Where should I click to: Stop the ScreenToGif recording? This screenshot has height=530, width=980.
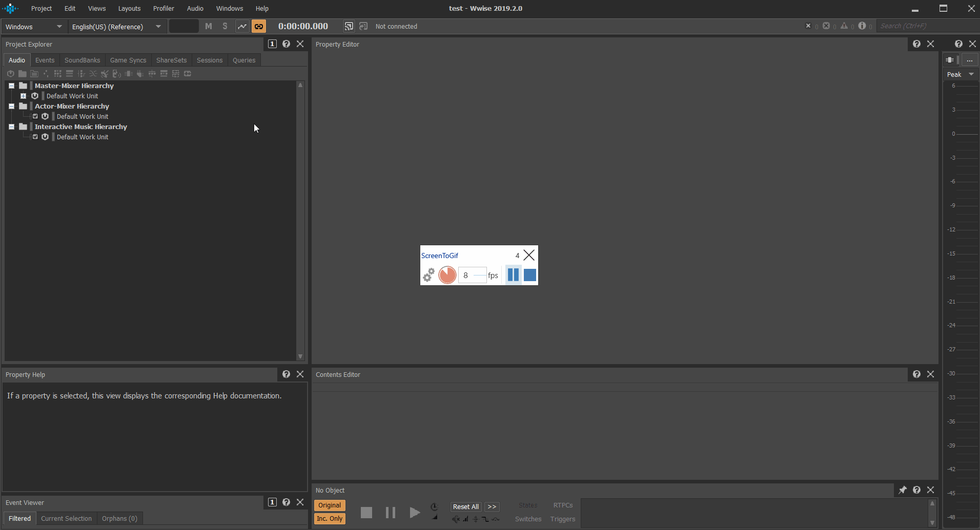tap(530, 275)
